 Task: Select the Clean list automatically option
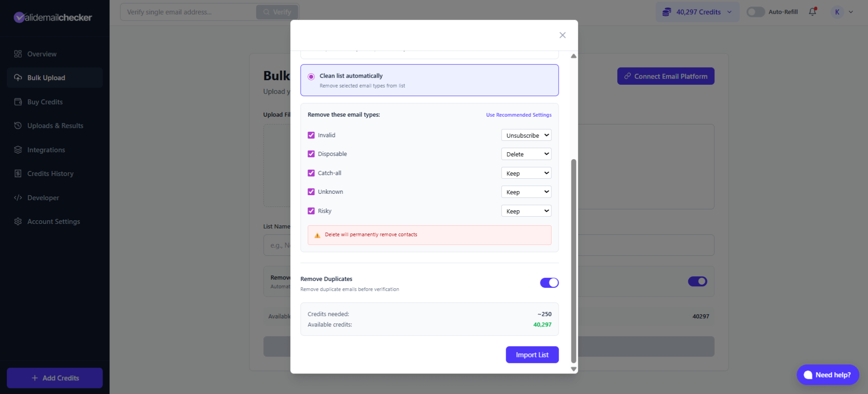(x=311, y=76)
